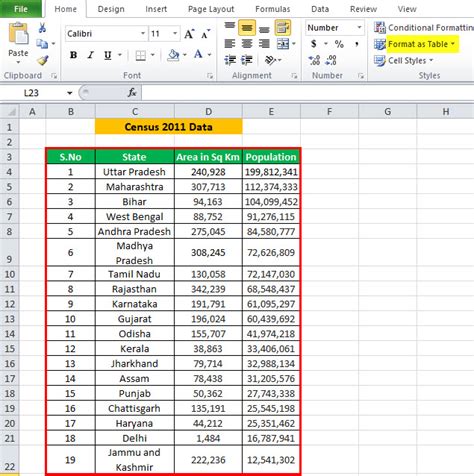474x476 pixels.
Task: Expand the Name Box dropdown arrow
Action: coord(70,93)
